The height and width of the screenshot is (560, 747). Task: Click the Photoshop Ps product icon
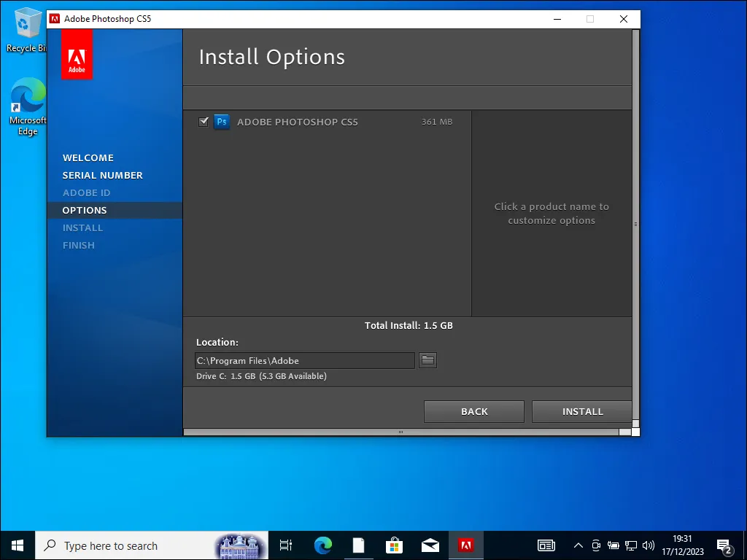222,122
